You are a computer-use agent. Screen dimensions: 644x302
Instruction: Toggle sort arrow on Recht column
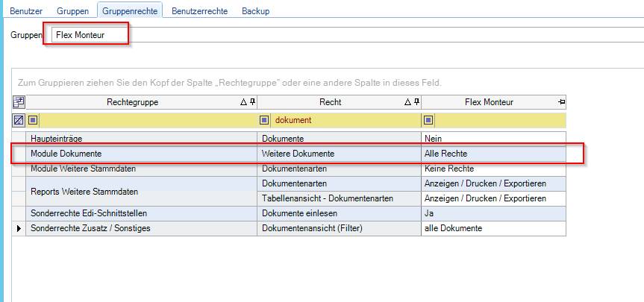(x=408, y=102)
